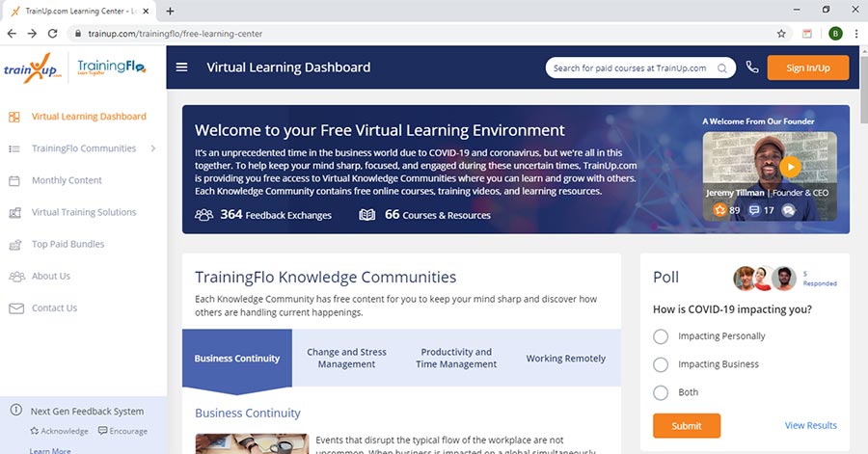Bookmark this page with the star icon

pos(781,34)
